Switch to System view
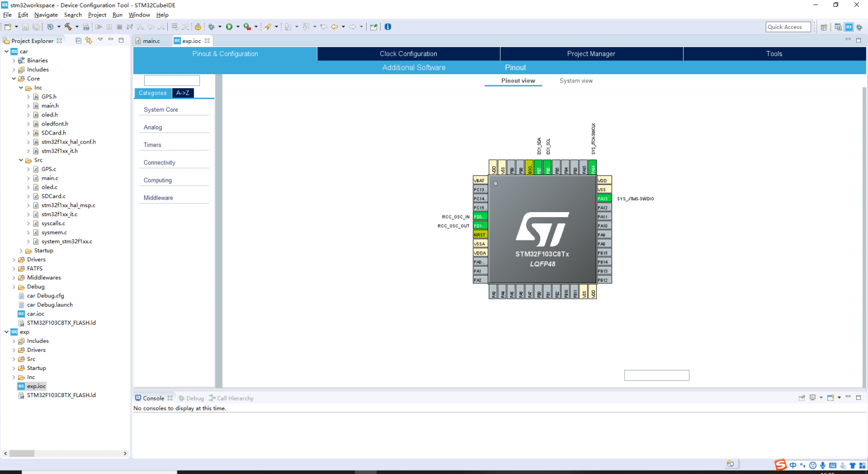868x474 pixels. click(x=575, y=80)
